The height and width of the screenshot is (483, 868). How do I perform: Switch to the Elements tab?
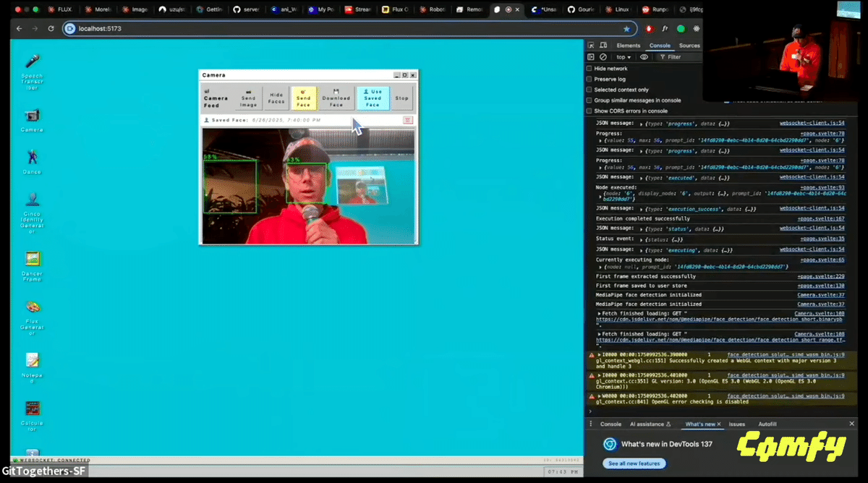[x=629, y=46]
